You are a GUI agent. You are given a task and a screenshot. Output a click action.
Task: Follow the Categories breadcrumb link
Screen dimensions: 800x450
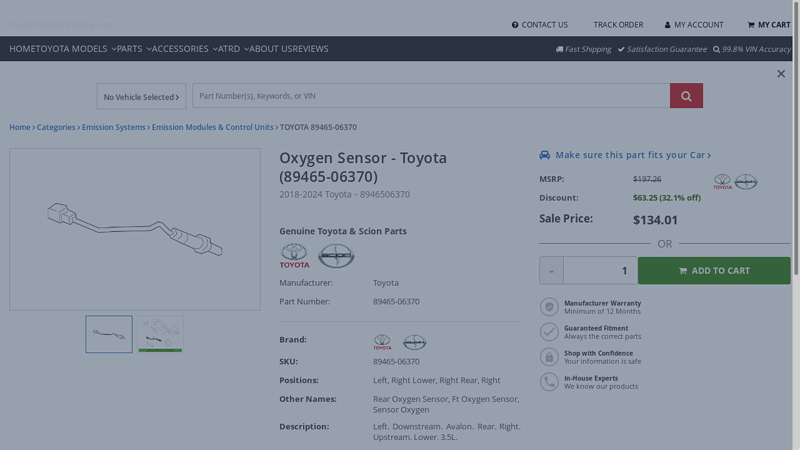pos(56,127)
